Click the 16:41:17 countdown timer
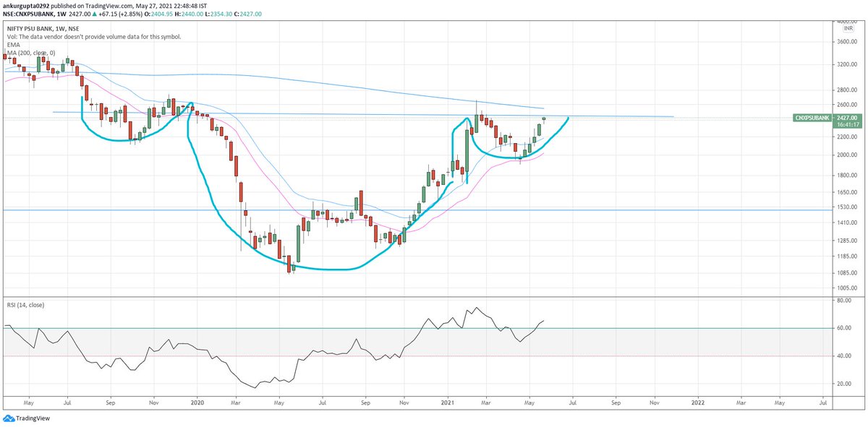Screen dimensions: 868x427 pos(846,125)
